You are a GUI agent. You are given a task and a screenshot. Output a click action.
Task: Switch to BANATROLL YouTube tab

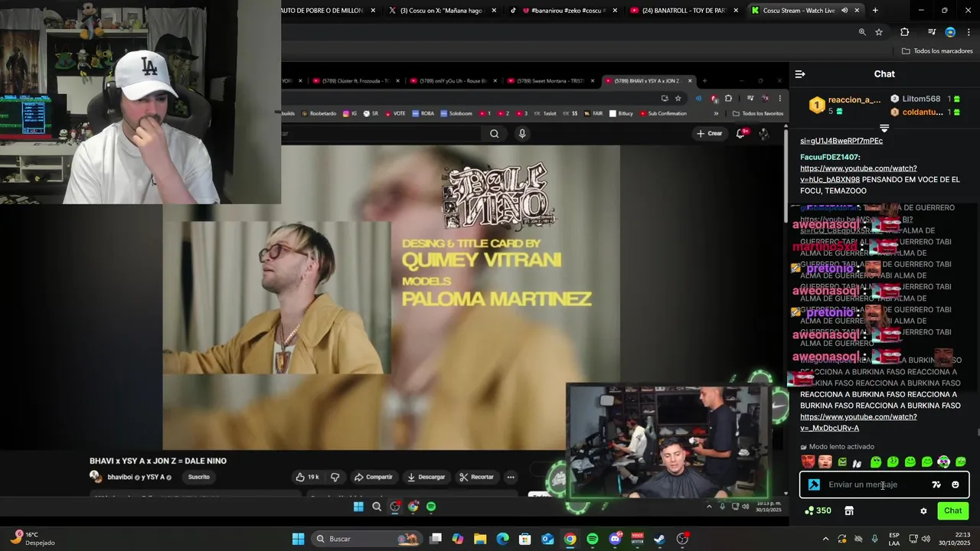coord(684,11)
